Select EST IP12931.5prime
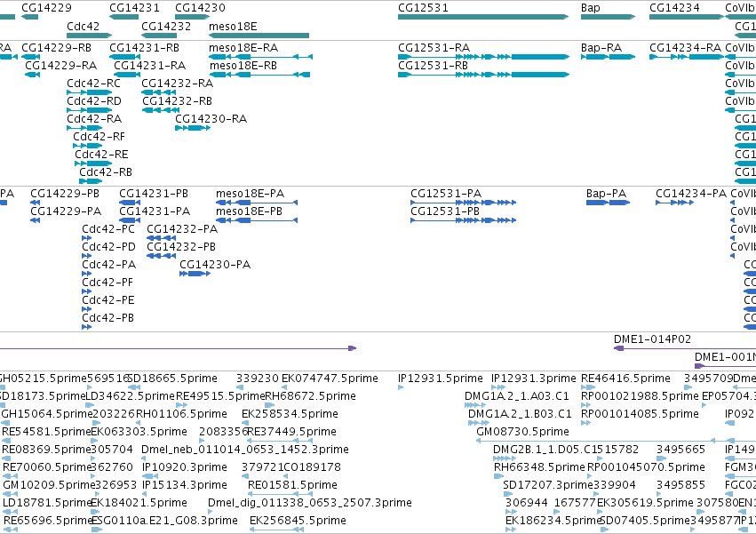The image size is (756, 534). 441,379
